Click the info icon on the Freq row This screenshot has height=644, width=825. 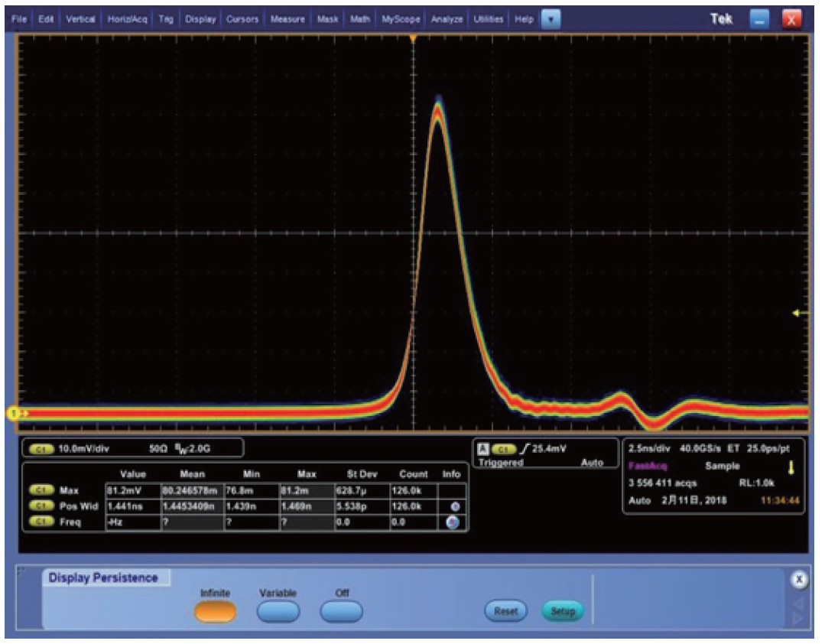click(x=452, y=522)
